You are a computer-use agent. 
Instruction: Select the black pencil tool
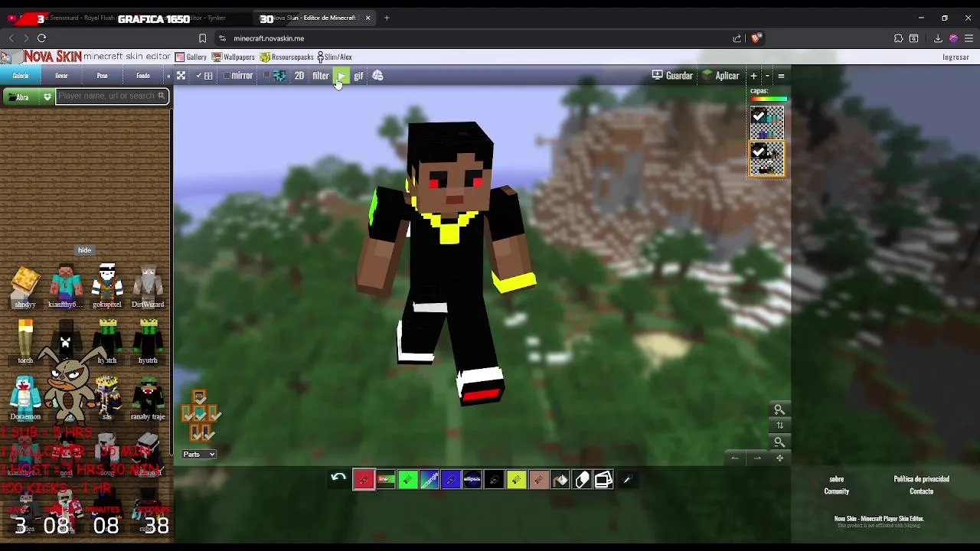pos(495,480)
